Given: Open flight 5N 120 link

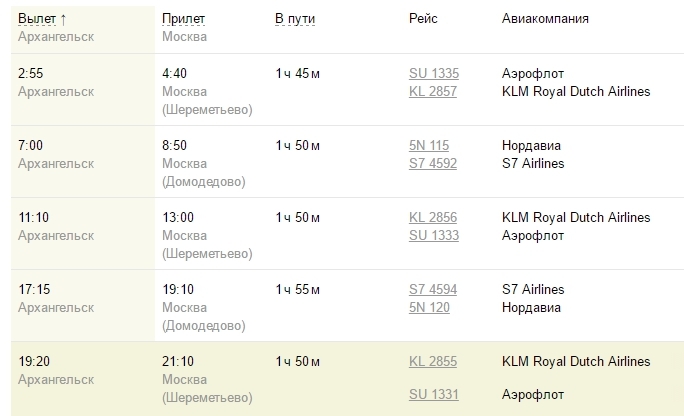Looking at the screenshot, I should 429,307.
